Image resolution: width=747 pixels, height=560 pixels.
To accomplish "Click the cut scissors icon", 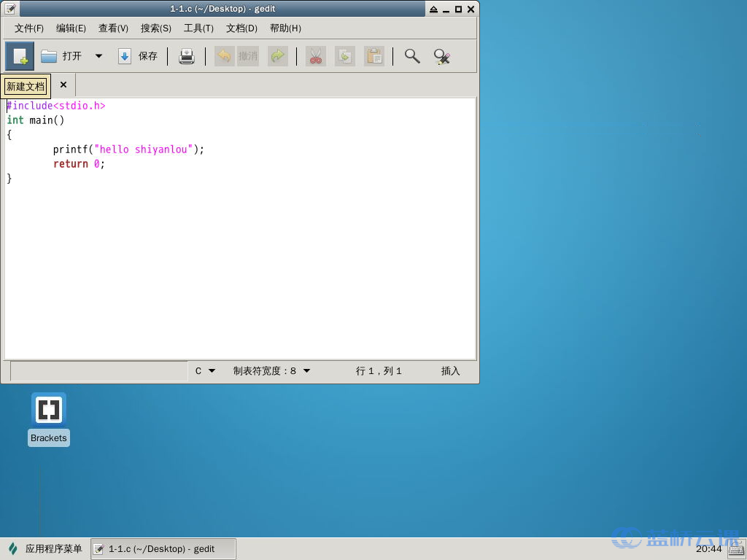I will pyautogui.click(x=315, y=56).
